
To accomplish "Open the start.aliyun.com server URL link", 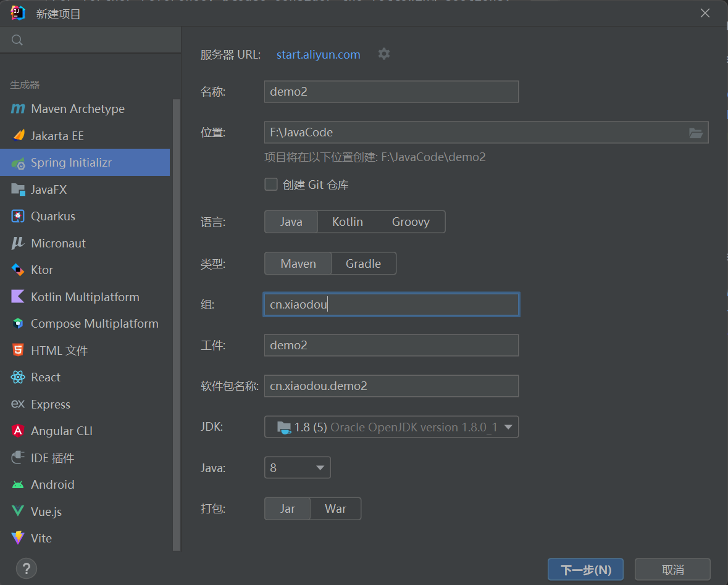I will click(x=319, y=54).
